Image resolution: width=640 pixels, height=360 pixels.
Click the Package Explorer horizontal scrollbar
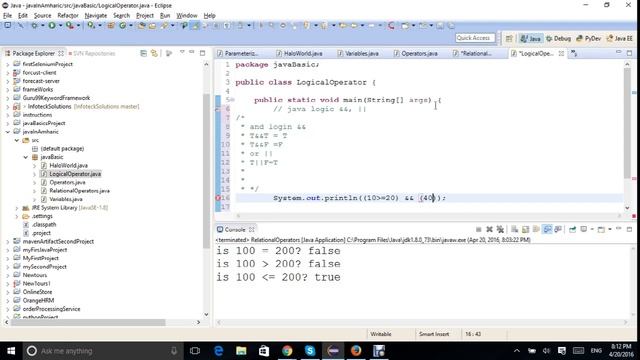point(88,322)
